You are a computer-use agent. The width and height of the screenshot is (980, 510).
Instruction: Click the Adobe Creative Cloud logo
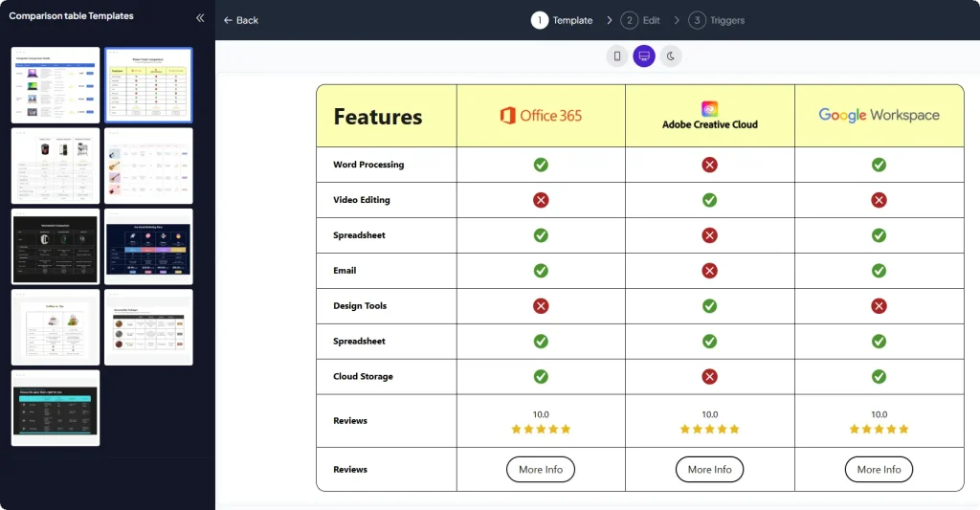pyautogui.click(x=709, y=116)
